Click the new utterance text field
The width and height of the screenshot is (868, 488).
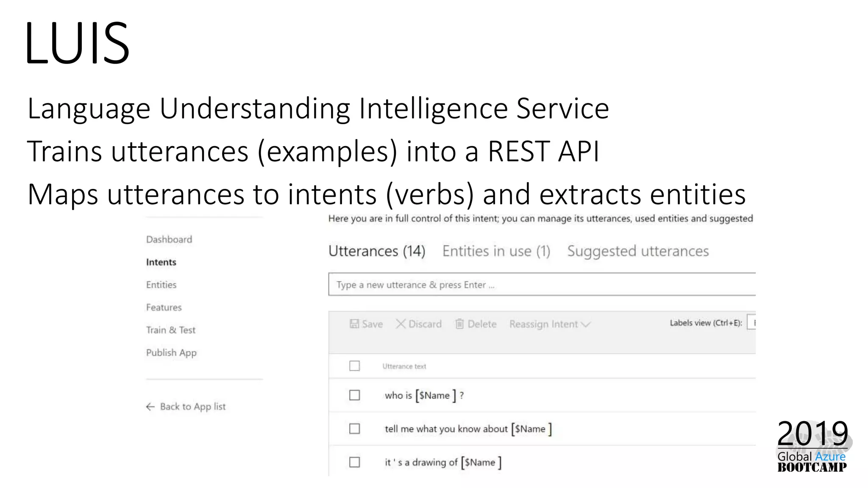pyautogui.click(x=542, y=285)
